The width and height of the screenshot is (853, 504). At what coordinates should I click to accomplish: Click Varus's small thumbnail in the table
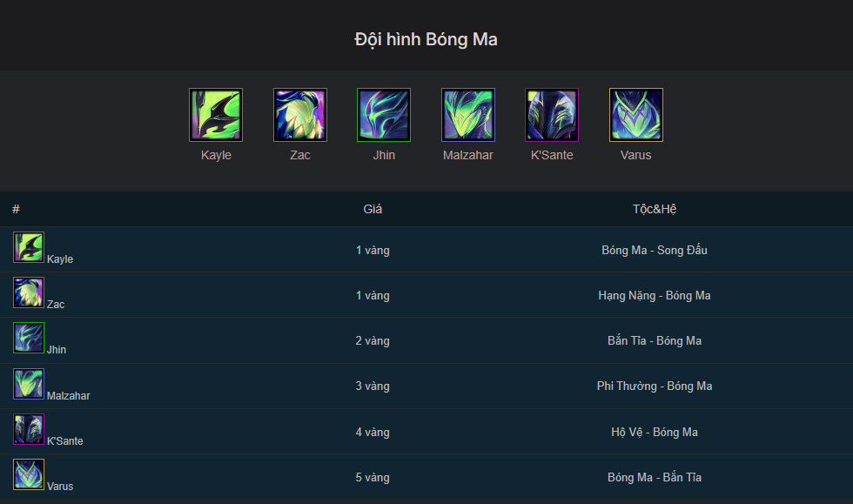pyautogui.click(x=29, y=474)
